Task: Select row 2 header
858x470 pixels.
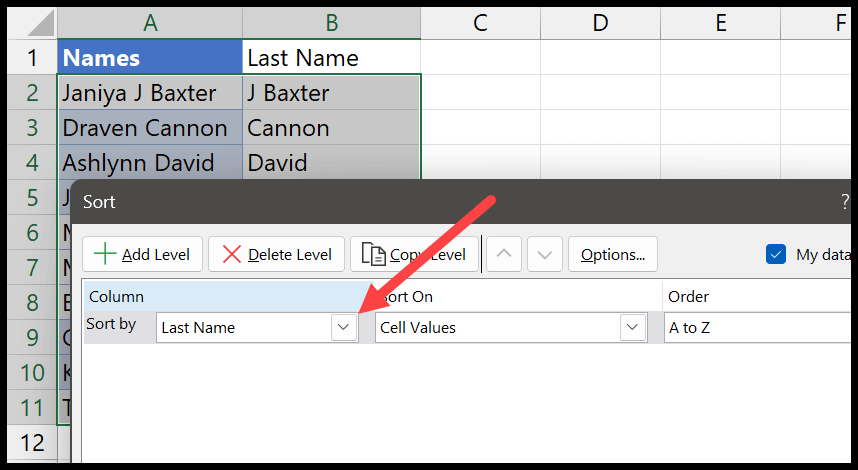Action: click(32, 92)
